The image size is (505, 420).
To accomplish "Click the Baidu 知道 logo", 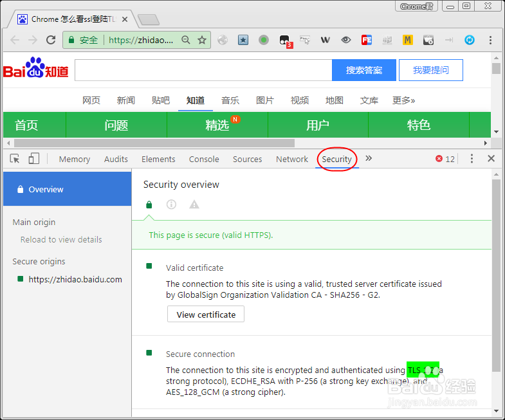I will (x=36, y=68).
